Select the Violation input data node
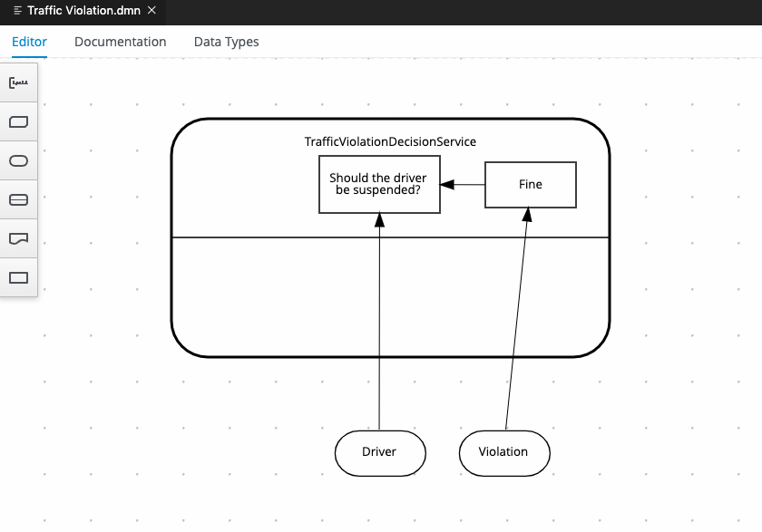Screen dimensions: 762x532 504,452
